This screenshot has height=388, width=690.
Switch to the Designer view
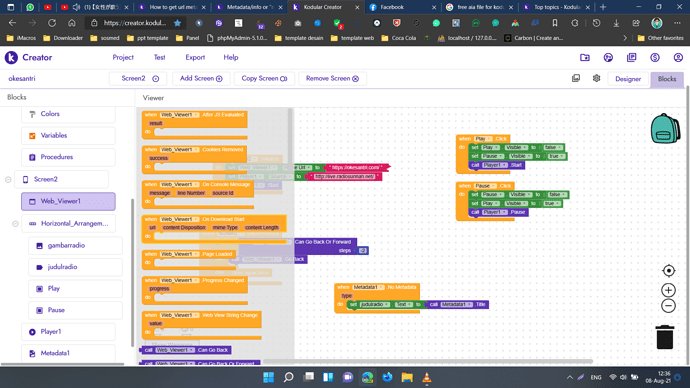click(628, 79)
